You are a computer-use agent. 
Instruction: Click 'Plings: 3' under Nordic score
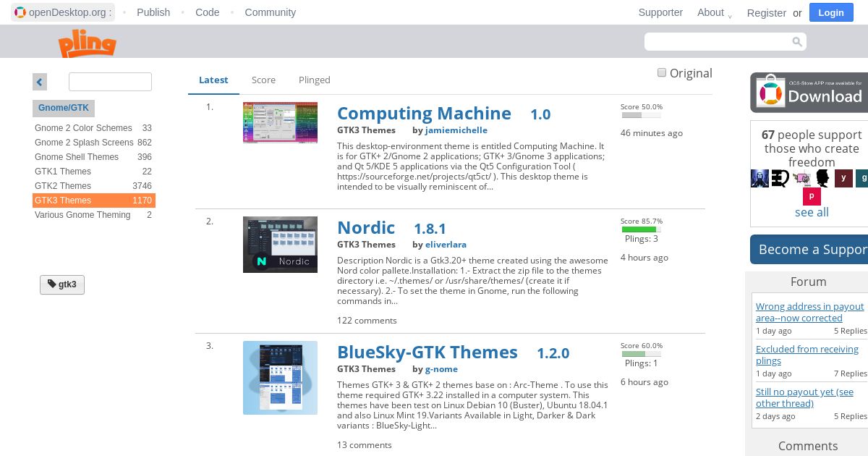642,239
